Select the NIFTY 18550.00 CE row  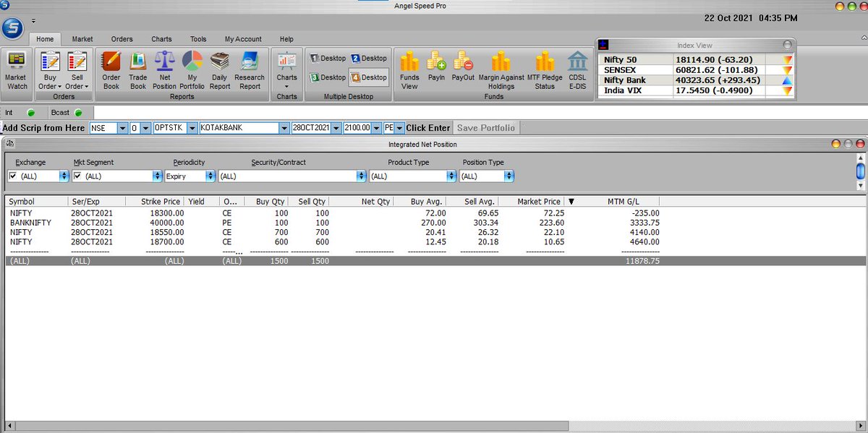pyautogui.click(x=434, y=232)
